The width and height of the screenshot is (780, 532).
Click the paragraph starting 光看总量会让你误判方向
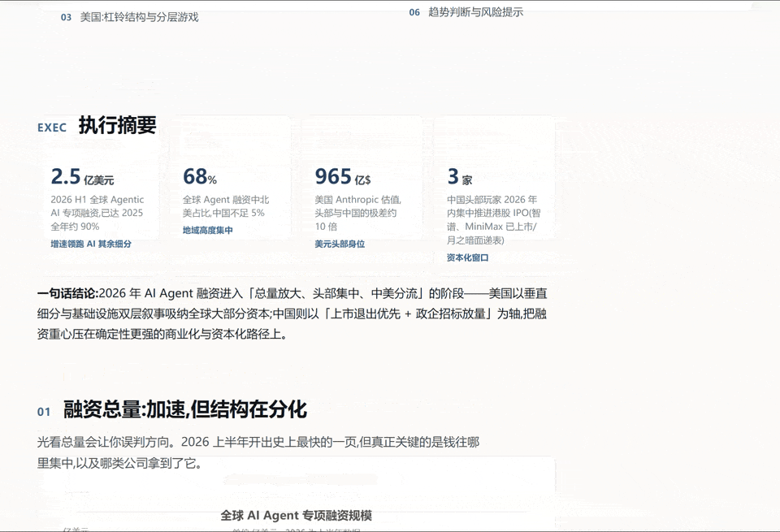coord(258,452)
